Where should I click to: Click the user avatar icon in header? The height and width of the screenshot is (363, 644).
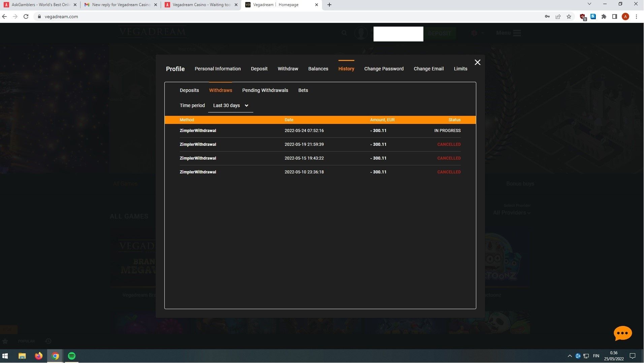click(x=361, y=33)
